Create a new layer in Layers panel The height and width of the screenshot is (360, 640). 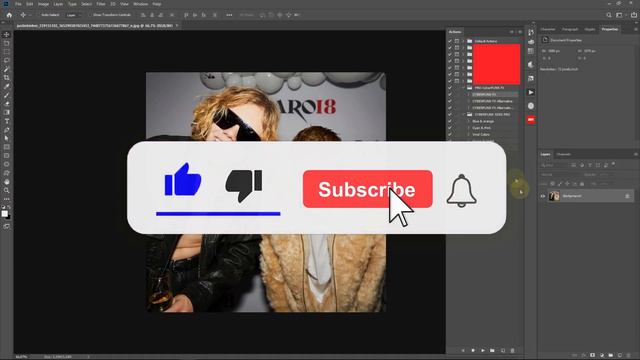coord(620,355)
